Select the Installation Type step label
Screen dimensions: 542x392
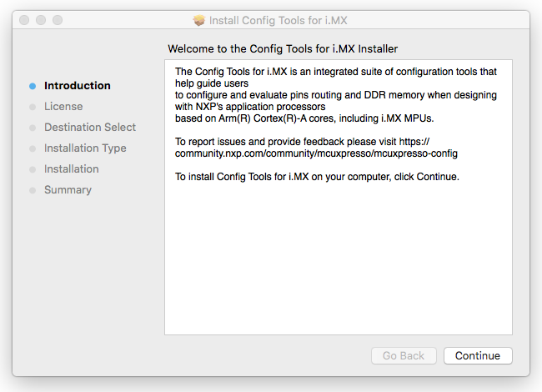coord(85,148)
